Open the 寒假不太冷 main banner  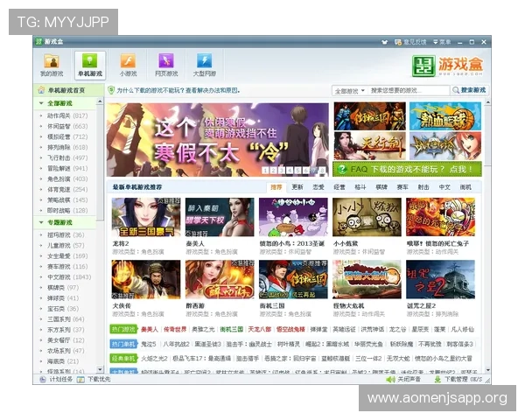(x=218, y=140)
